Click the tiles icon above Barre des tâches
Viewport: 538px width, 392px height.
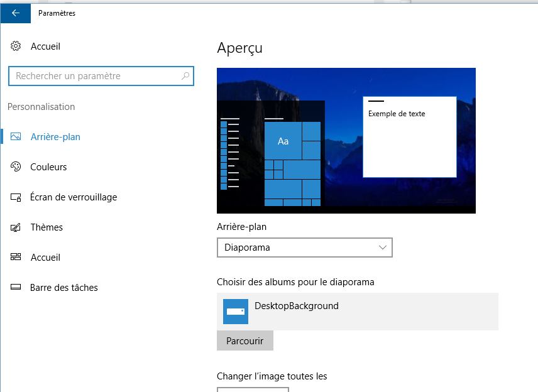(16, 258)
